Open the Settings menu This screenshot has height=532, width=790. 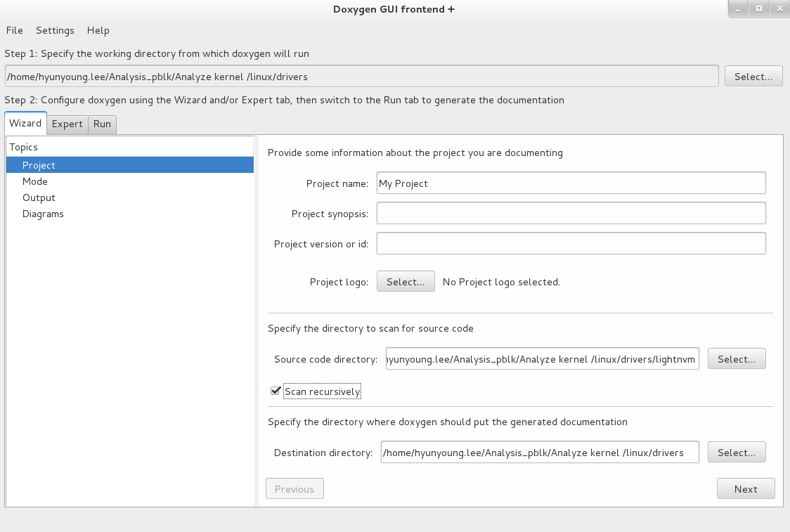[x=55, y=30]
